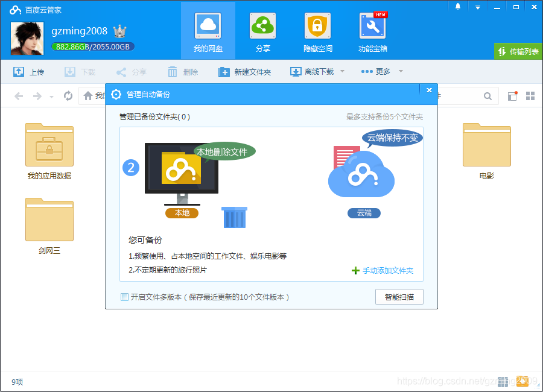543x392 pixels.
Task: Go back with the left arrow
Action: (19, 96)
